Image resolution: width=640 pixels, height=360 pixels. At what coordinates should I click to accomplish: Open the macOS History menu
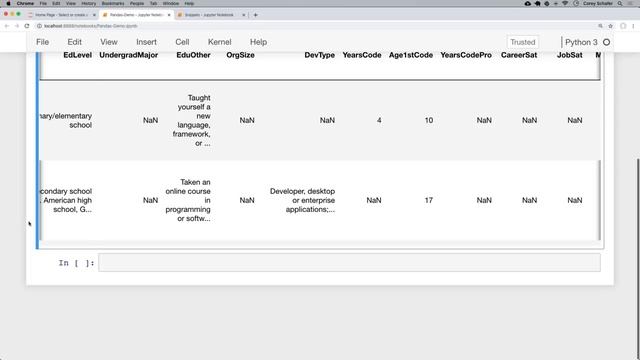(x=89, y=3)
